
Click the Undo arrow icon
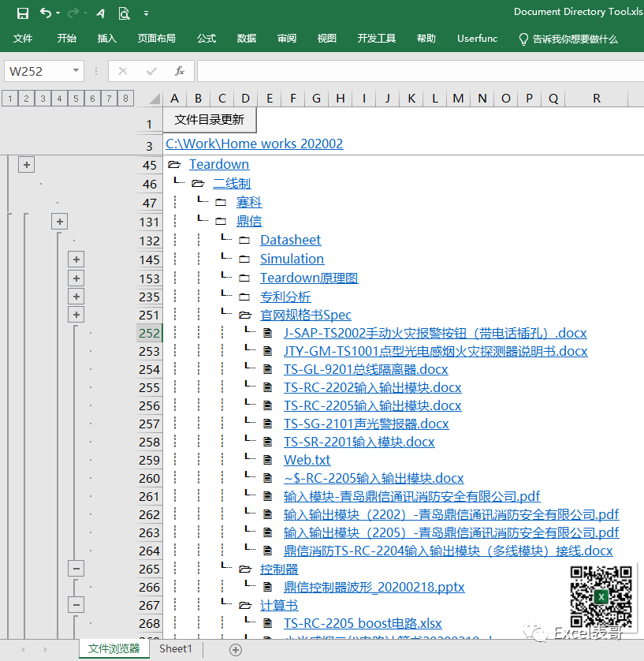[x=46, y=13]
